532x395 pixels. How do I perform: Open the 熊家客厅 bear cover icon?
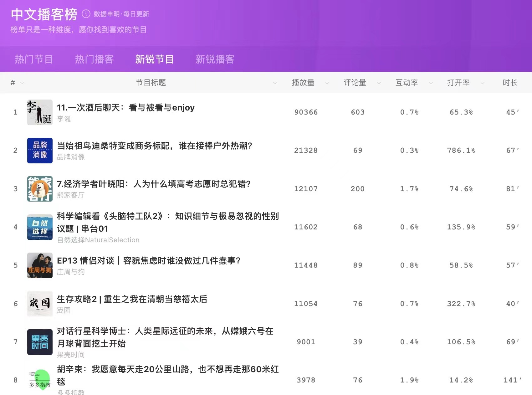(40, 189)
